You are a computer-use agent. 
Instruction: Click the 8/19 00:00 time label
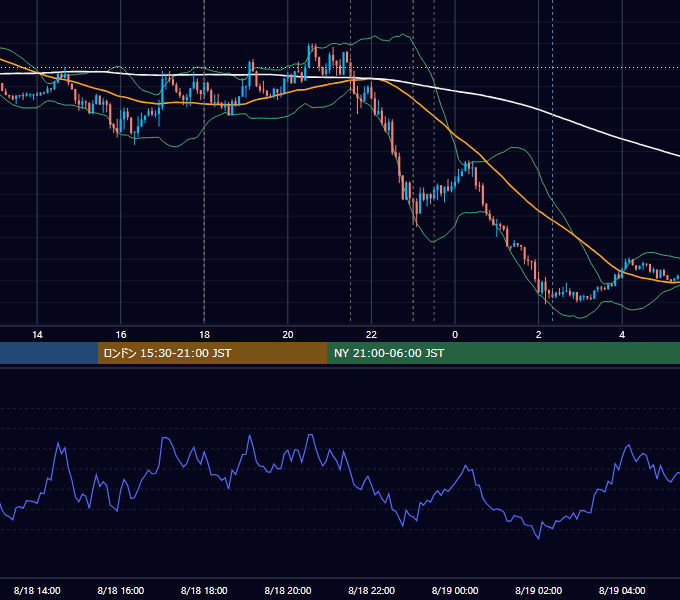455,590
